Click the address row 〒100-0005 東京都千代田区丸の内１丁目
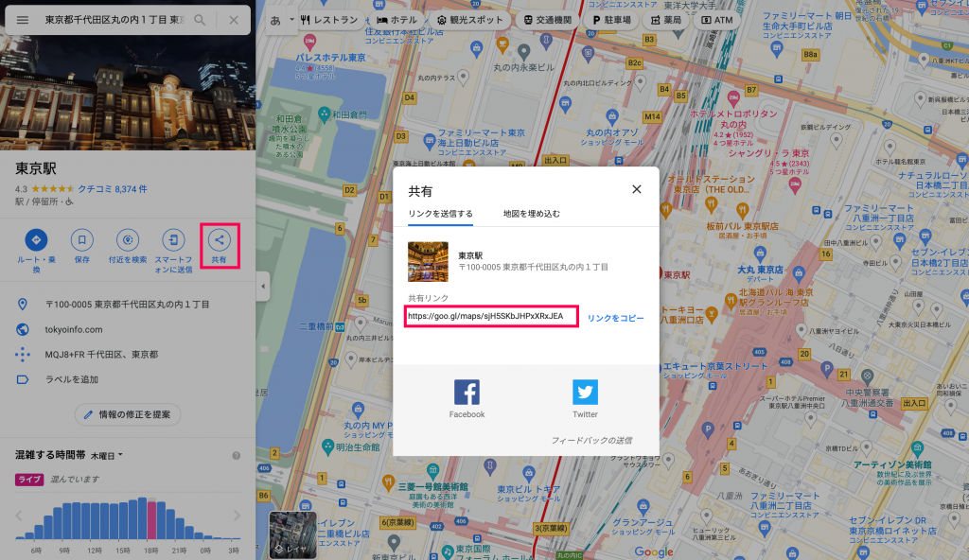This screenshot has height=560, width=969. click(128, 304)
